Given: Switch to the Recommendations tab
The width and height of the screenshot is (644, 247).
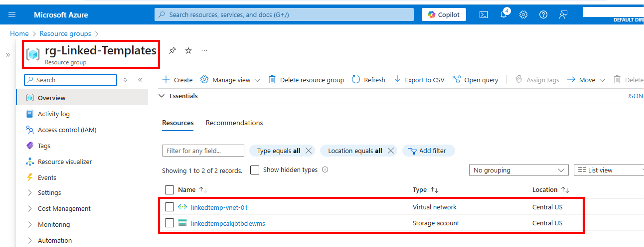Looking at the screenshot, I should point(234,123).
